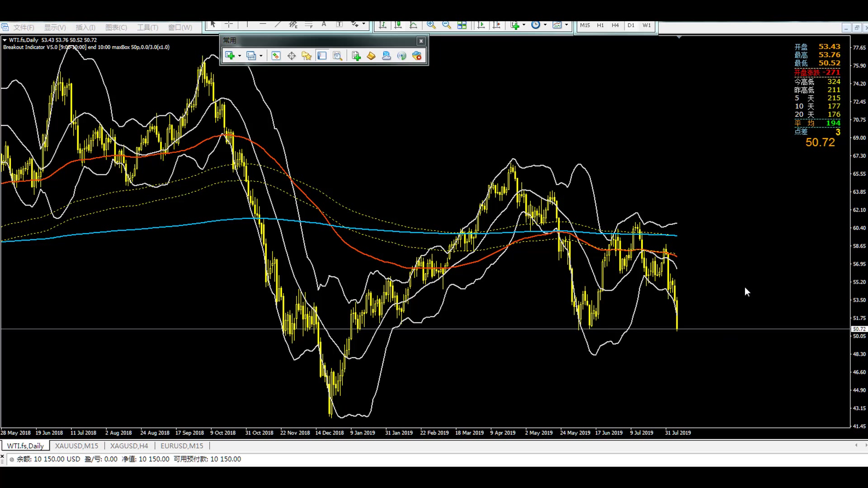Switch to M15 timeframe
This screenshot has height=488, width=868.
tap(585, 25)
